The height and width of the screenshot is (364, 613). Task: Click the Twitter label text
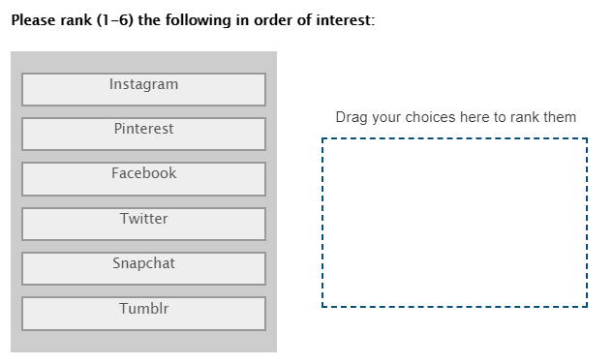tap(143, 219)
